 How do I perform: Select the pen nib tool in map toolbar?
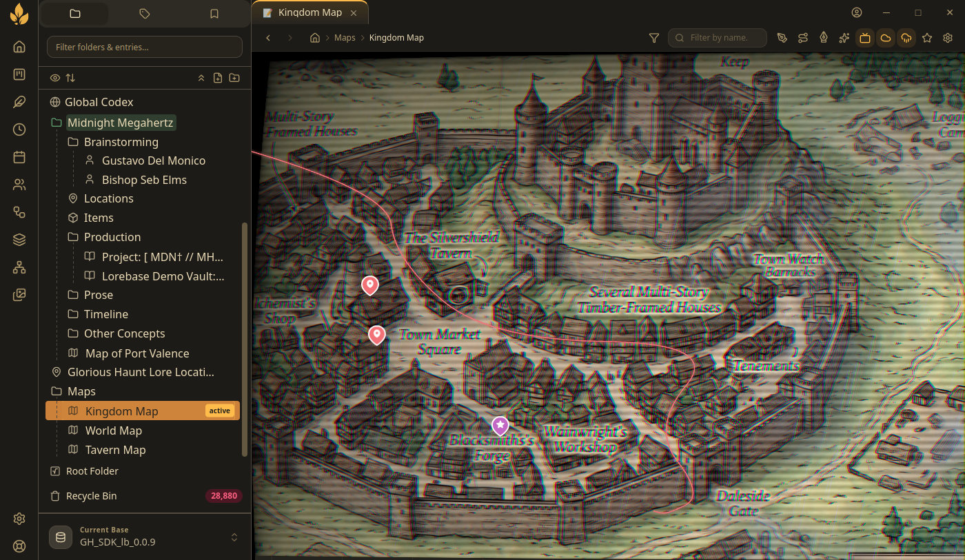tap(823, 38)
